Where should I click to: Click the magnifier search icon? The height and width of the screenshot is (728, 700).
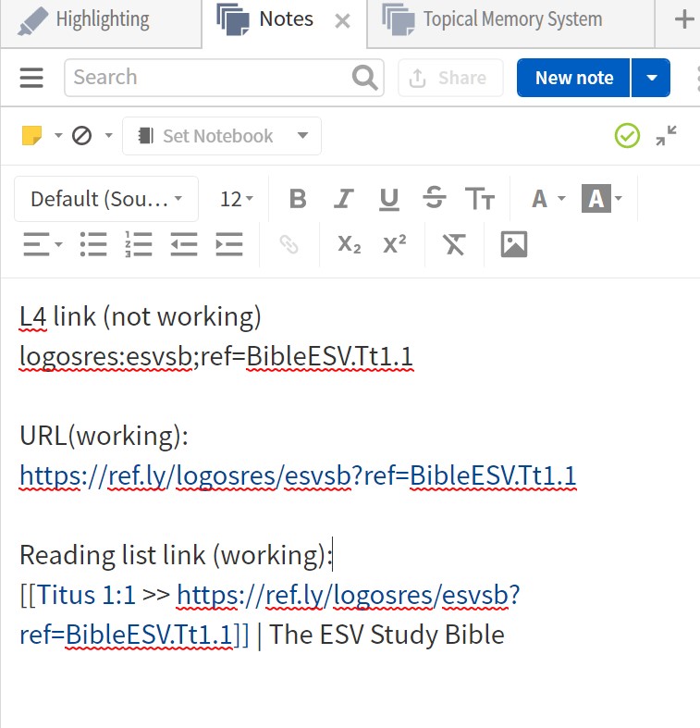click(x=364, y=78)
